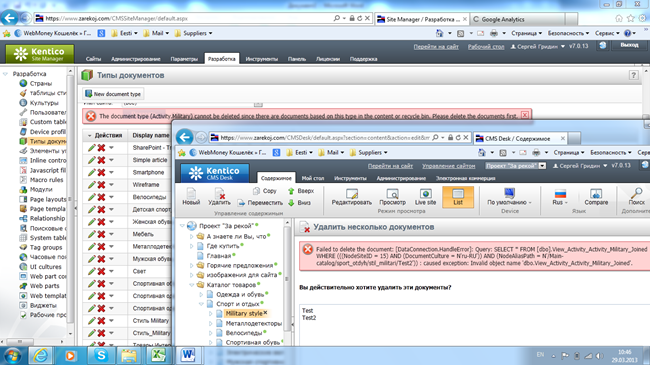Image resolution: width=650 pixels, height=365 pixels.
Task: Select Виджеты in development tree
Action: click(x=43, y=305)
